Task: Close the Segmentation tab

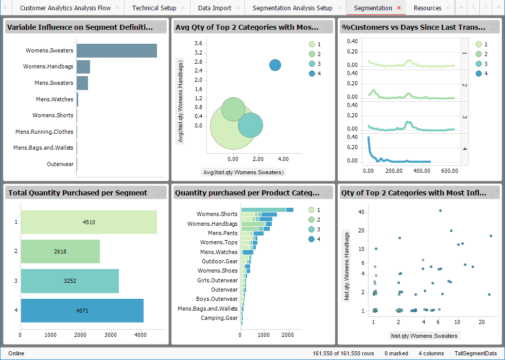Action: coord(399,8)
